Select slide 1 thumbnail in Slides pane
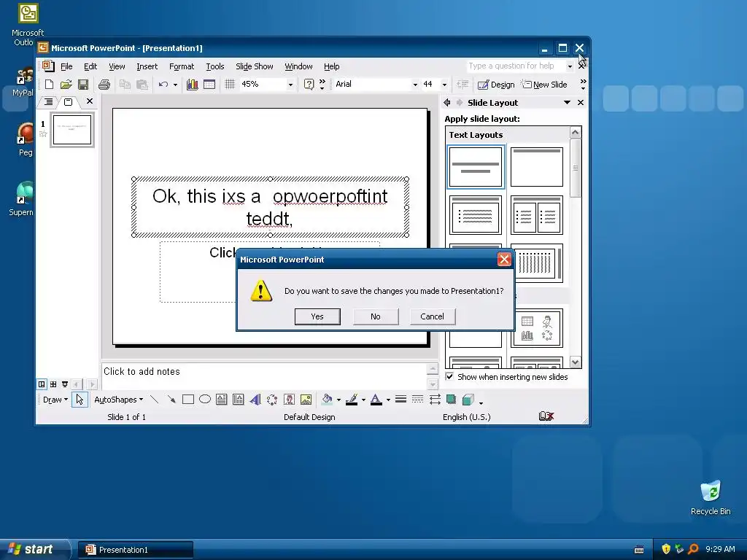This screenshot has width=747, height=560. coord(72,130)
